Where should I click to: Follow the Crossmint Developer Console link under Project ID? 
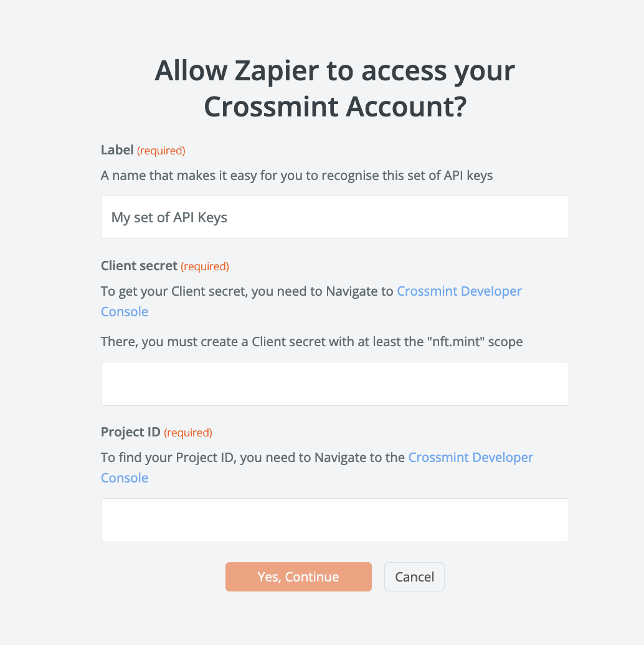pos(470,457)
